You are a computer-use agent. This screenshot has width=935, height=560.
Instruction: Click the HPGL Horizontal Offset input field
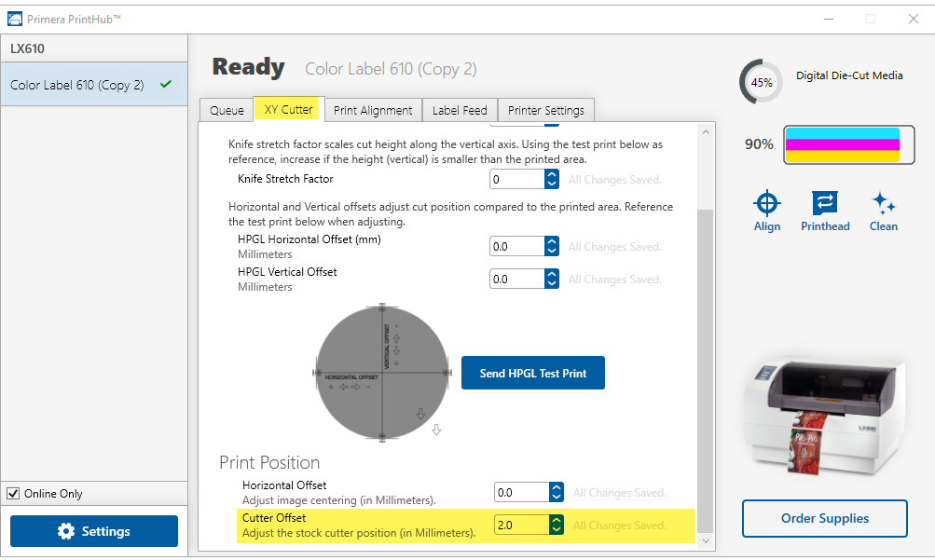coord(517,247)
